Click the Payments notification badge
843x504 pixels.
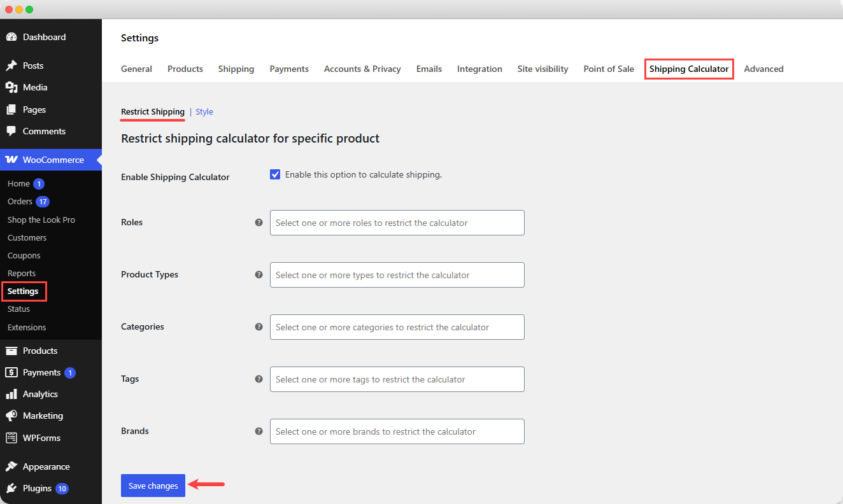coord(70,373)
